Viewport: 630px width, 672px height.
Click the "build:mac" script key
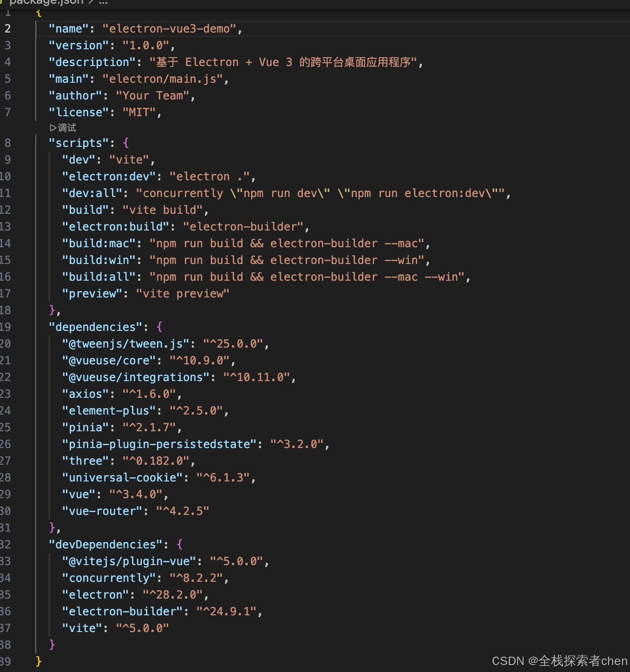(x=99, y=244)
